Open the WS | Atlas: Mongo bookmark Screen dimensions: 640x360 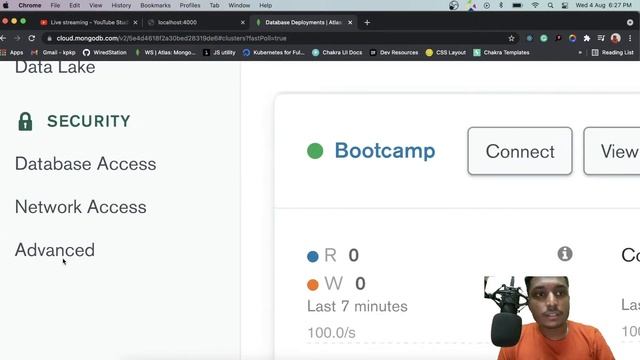click(x=165, y=53)
